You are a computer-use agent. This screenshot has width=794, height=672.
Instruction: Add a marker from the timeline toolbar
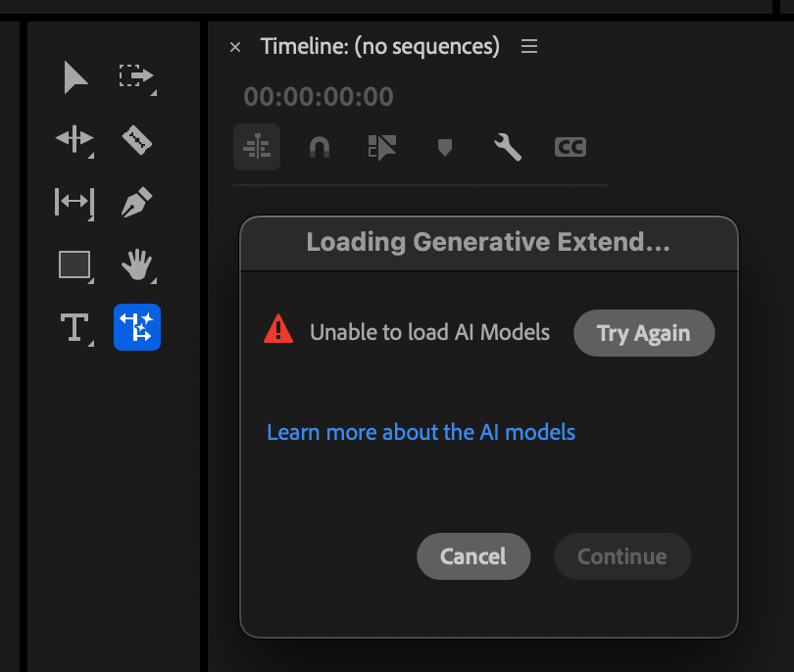point(444,147)
